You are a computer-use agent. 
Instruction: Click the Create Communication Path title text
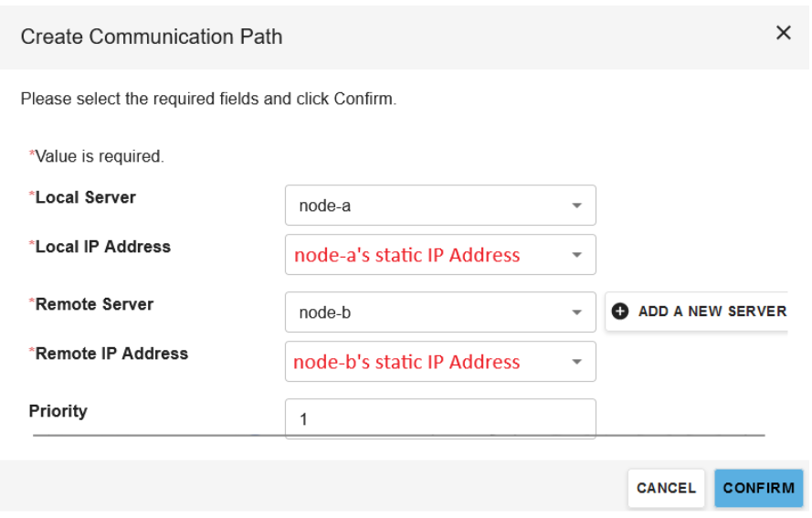click(152, 37)
